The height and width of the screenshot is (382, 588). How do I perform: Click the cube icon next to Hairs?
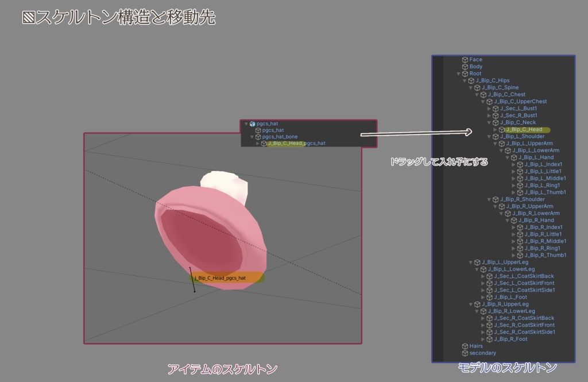(464, 346)
